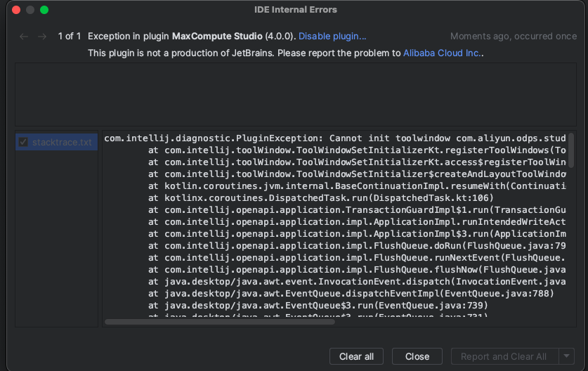
Task: Click the InvocationEvent.dispatch stacktrace line
Action: pyautogui.click(x=357, y=281)
